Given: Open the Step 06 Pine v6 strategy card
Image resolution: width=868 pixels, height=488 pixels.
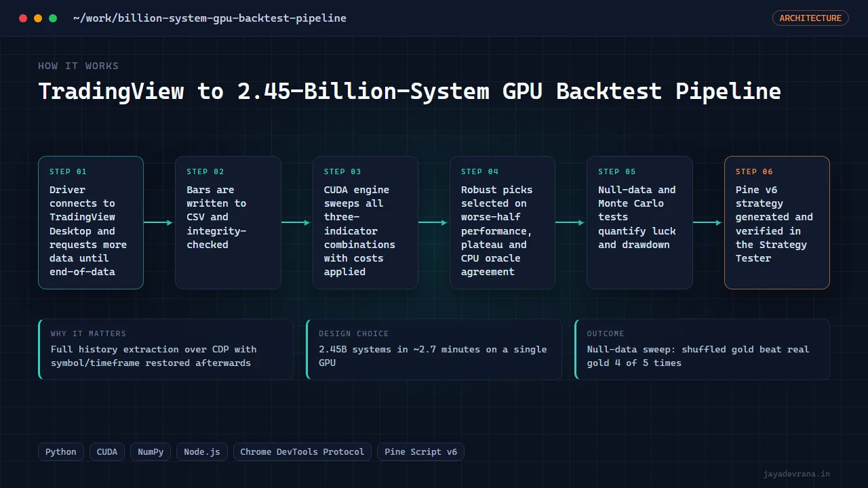Looking at the screenshot, I should (x=777, y=223).
